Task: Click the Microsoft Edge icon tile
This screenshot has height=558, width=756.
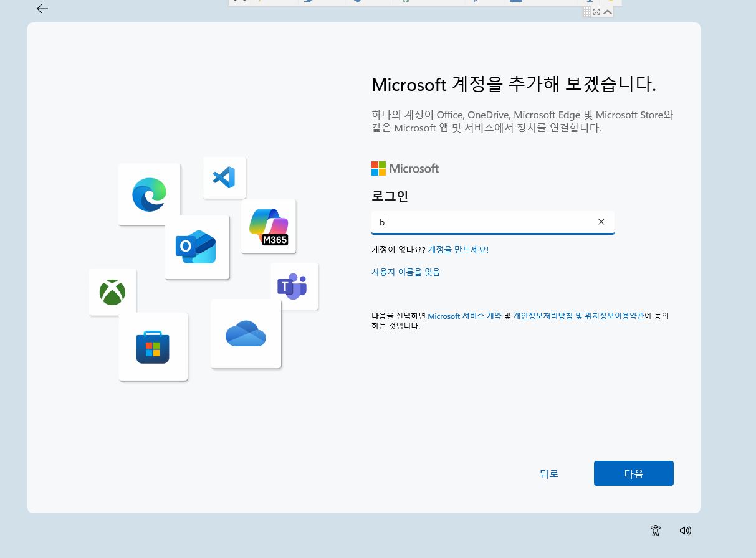Action: pyautogui.click(x=149, y=194)
